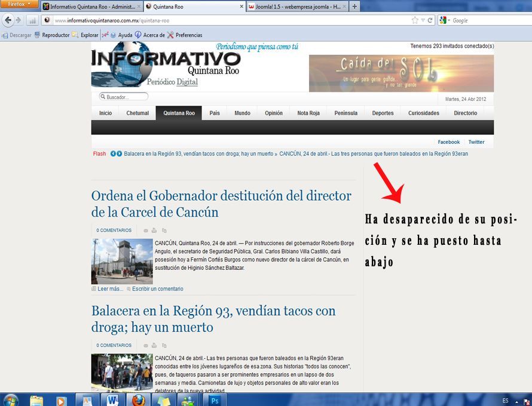The width and height of the screenshot is (532, 406).
Task: Open the Directorio menu item
Action: [x=465, y=113]
